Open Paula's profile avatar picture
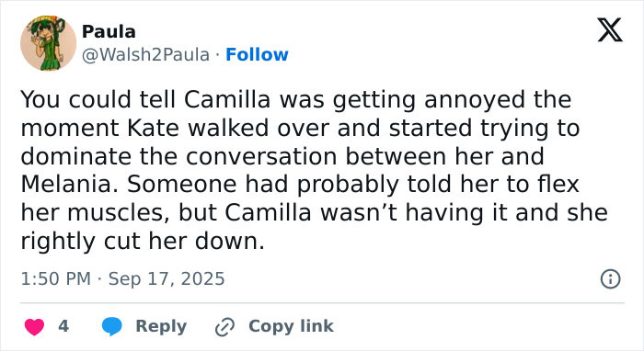Image resolution: width=644 pixels, height=351 pixels. point(49,43)
